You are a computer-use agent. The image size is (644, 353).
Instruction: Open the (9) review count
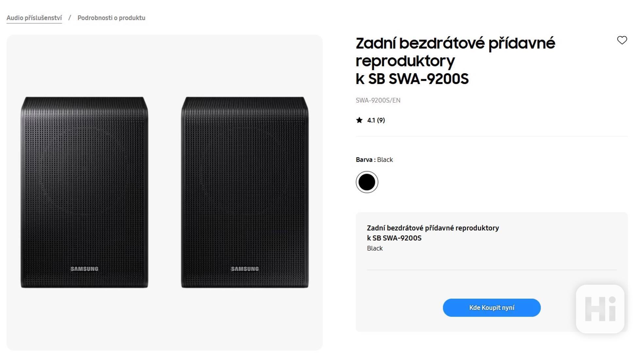[x=381, y=120]
